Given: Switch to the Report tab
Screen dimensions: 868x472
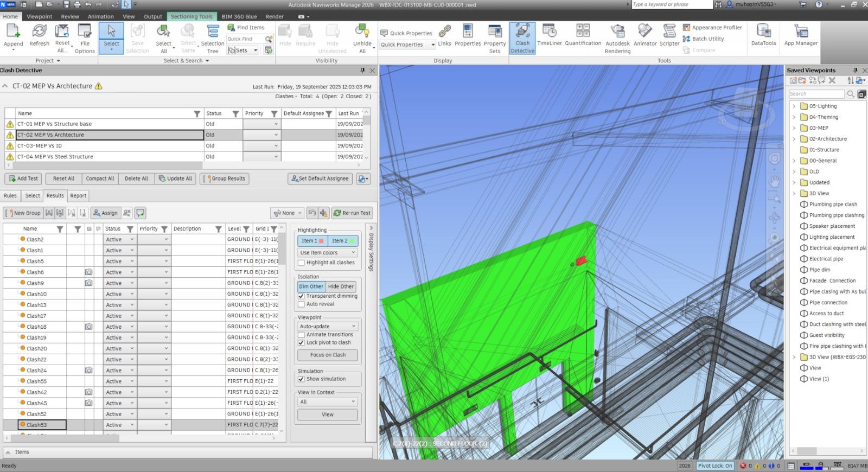Looking at the screenshot, I should coord(78,196).
